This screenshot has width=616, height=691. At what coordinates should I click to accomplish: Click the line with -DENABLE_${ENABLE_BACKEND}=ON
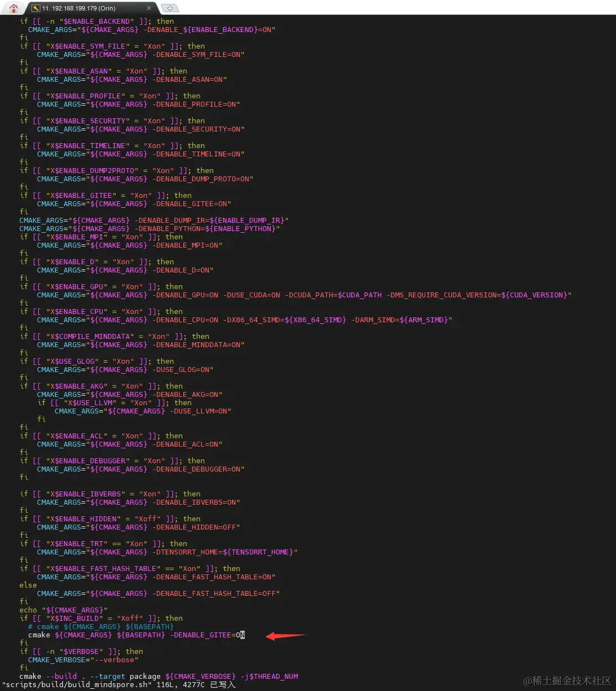pos(151,30)
